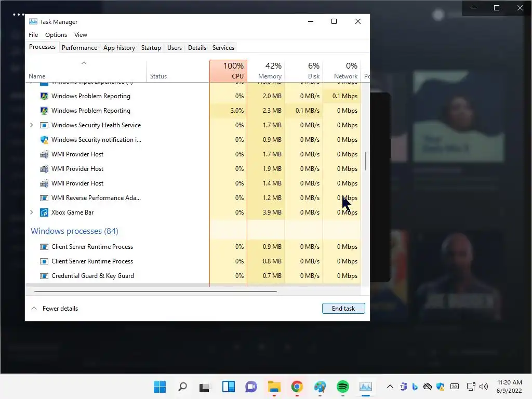Image resolution: width=532 pixels, height=399 pixels.
Task: Sort by the CPU column header
Action: point(228,71)
